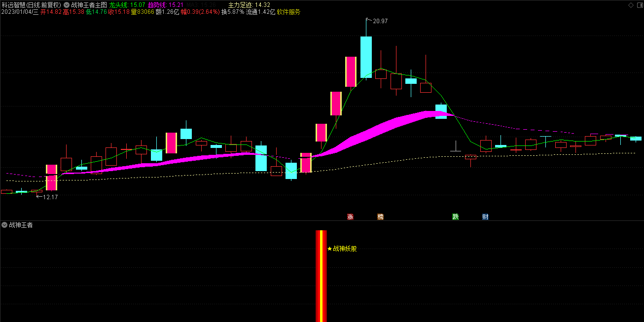The height and width of the screenshot is (322, 644).
Task: Click the tall cyan candle at the peak
Action: [366, 57]
